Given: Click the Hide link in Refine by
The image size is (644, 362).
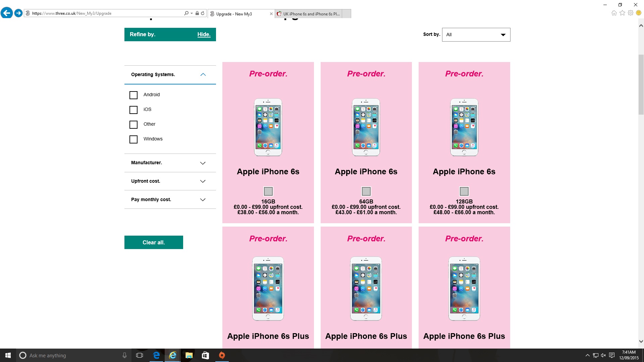Looking at the screenshot, I should [204, 35].
